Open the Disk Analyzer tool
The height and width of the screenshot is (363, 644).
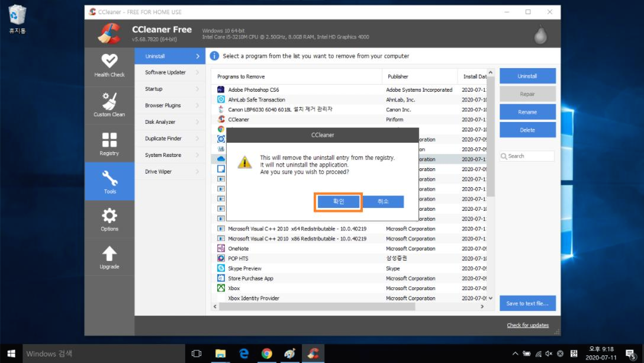coord(170,121)
